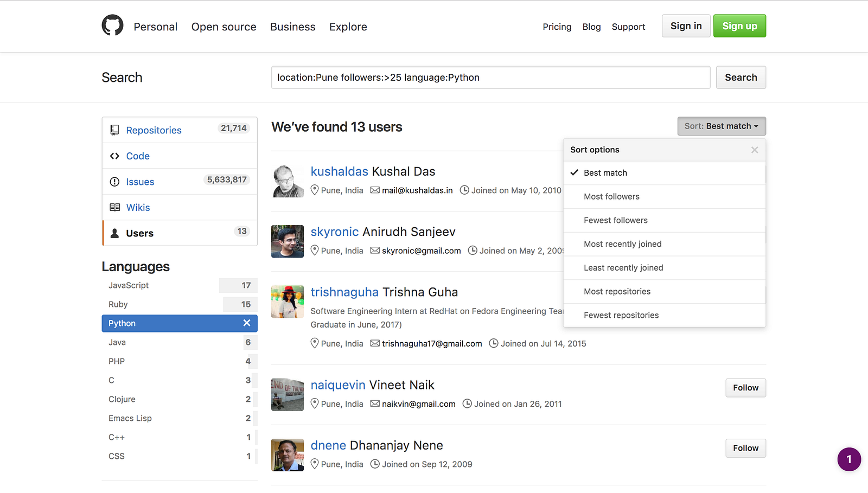
Task: Click the search query input field
Action: [490, 78]
